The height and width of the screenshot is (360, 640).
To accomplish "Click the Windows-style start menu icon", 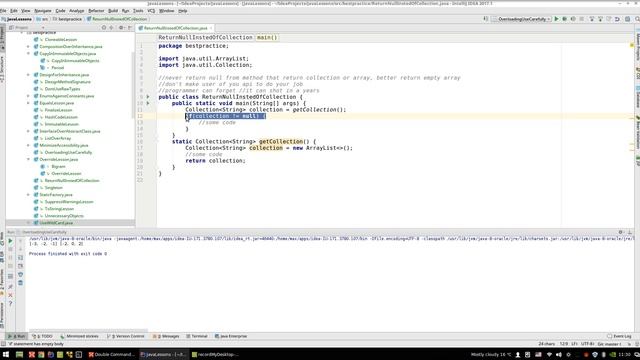I will (6, 355).
